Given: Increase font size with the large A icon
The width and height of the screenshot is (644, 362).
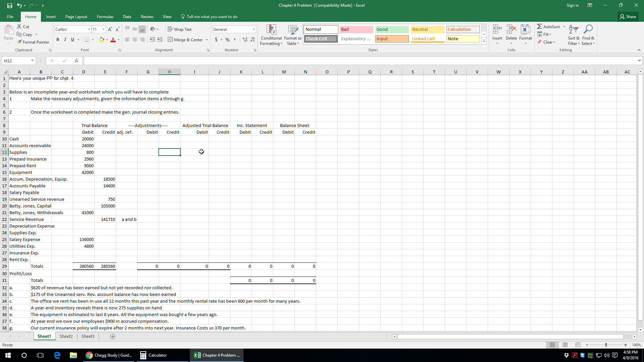Looking at the screenshot, I should 110,29.
